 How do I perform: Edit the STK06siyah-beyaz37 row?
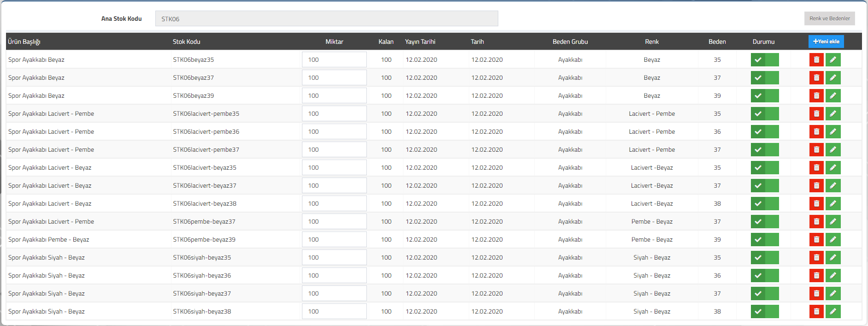833,294
